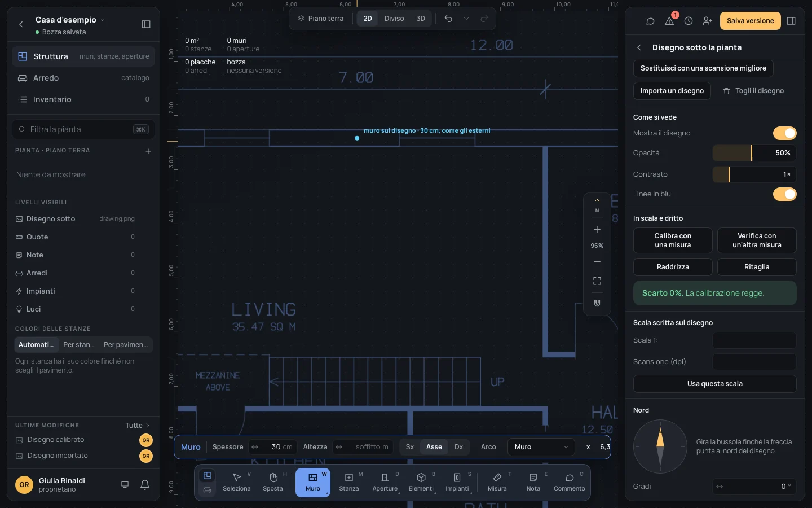Invite a collaborator with add-person icon
This screenshot has width=812, height=508.
coord(708,21)
